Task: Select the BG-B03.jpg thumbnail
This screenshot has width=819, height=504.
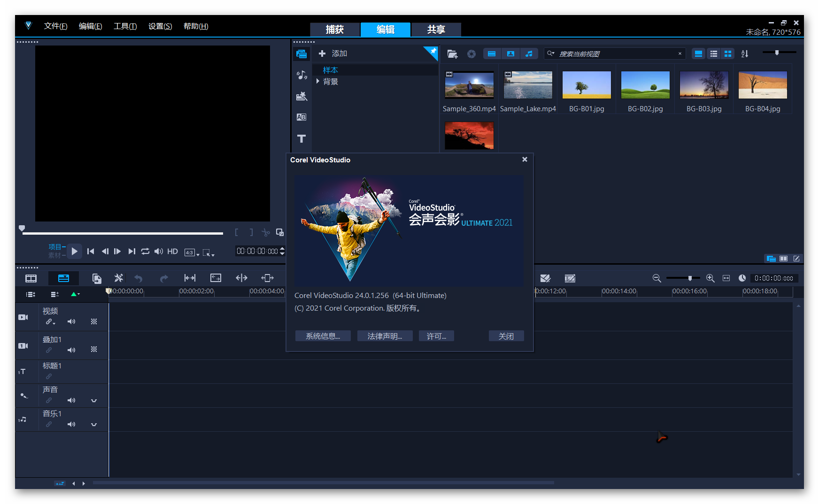Action: tap(704, 85)
